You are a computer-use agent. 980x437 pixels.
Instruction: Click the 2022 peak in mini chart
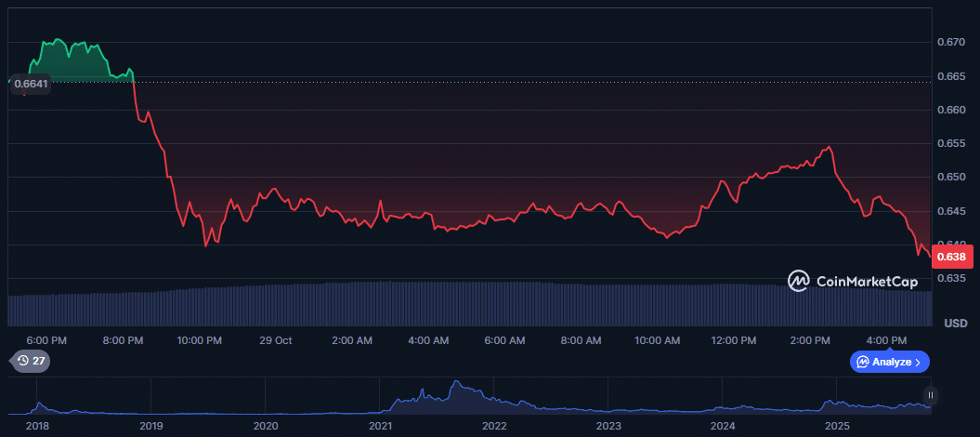pyautogui.click(x=455, y=386)
